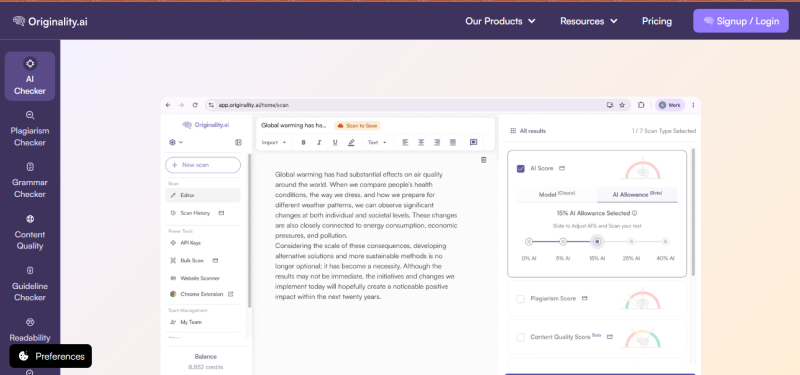Open cookie Preferences button
The image size is (800, 375).
[x=51, y=356]
